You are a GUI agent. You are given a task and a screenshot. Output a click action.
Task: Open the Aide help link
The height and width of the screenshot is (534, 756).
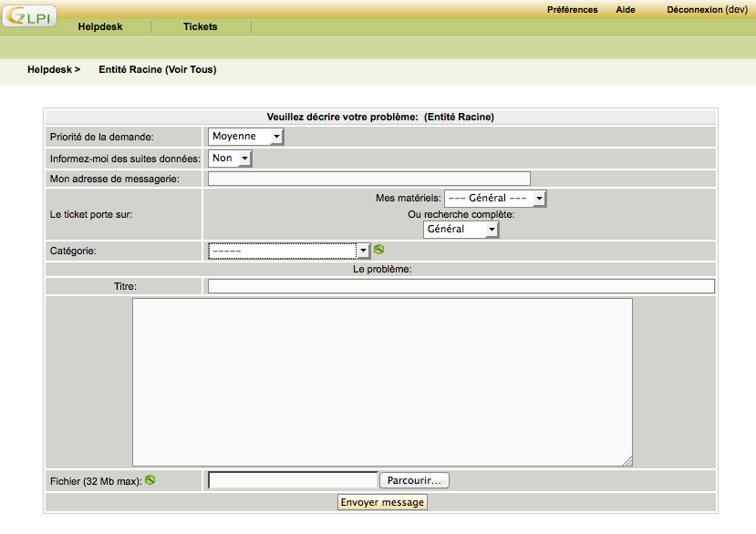(x=626, y=10)
